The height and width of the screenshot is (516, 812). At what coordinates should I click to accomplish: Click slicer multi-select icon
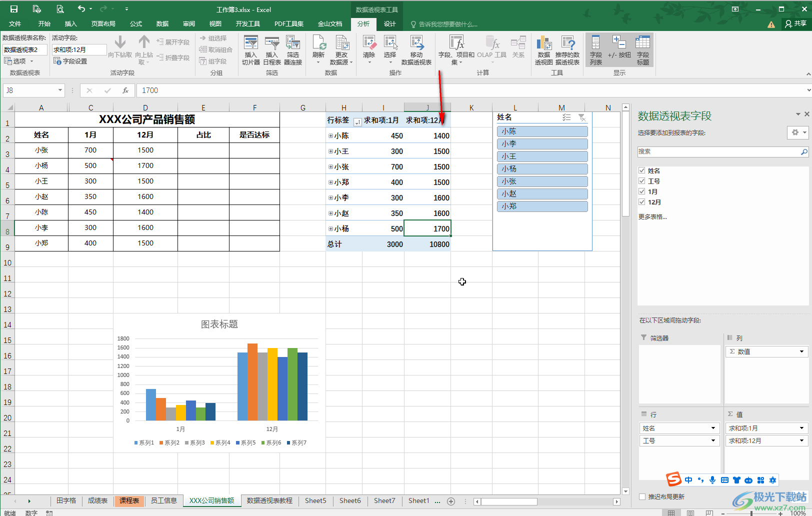pyautogui.click(x=566, y=117)
